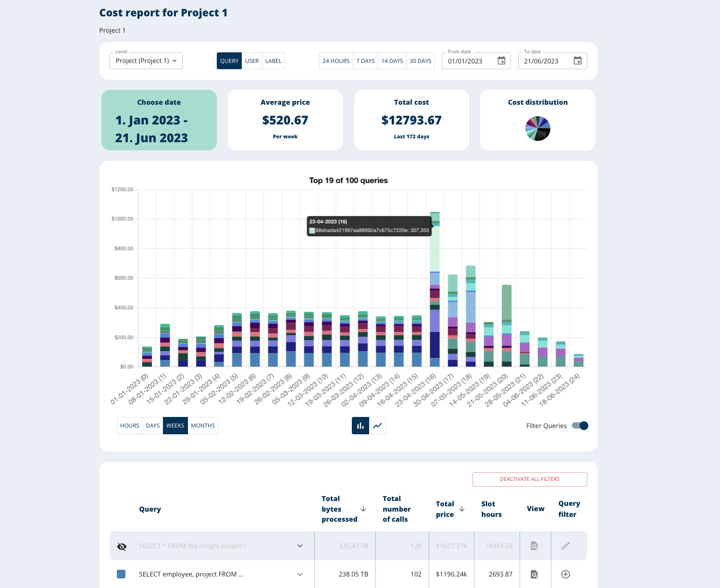
Task: Expand the SELECT employee, project query row
Action: 300,574
